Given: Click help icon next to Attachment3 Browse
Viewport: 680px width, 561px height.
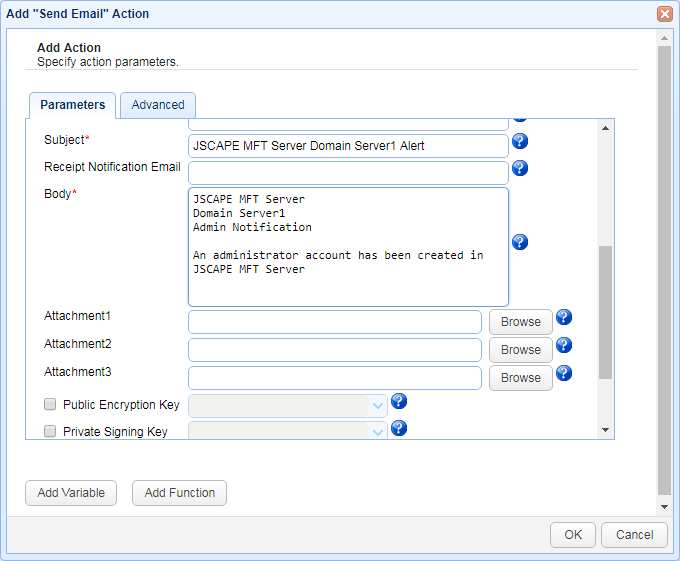Looking at the screenshot, I should (564, 373).
